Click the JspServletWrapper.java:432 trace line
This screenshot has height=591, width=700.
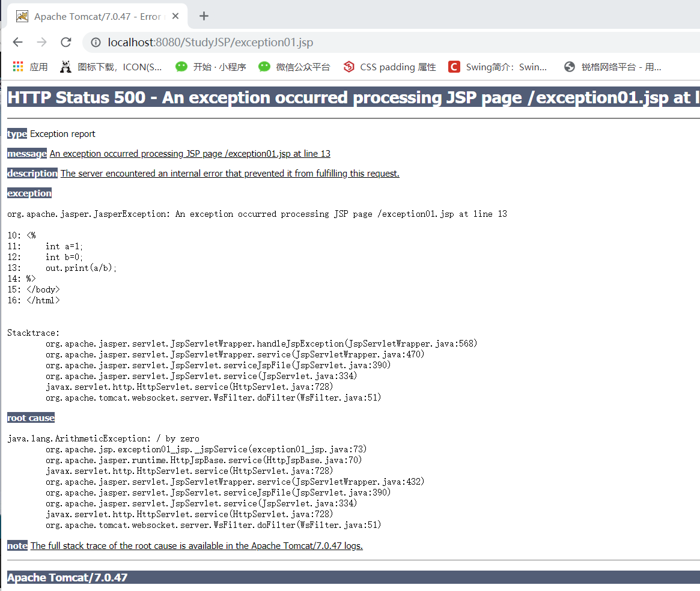click(x=235, y=482)
